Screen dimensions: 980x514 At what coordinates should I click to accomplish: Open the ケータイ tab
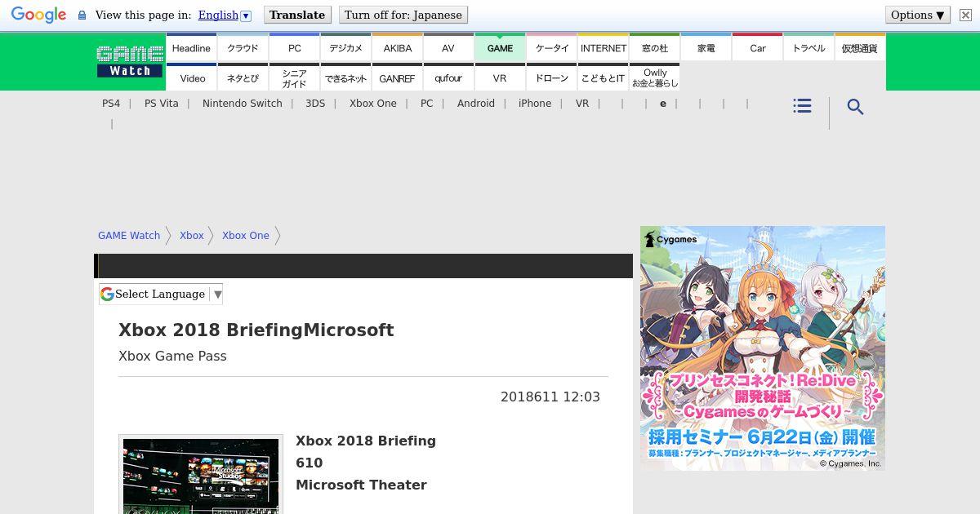pos(551,48)
